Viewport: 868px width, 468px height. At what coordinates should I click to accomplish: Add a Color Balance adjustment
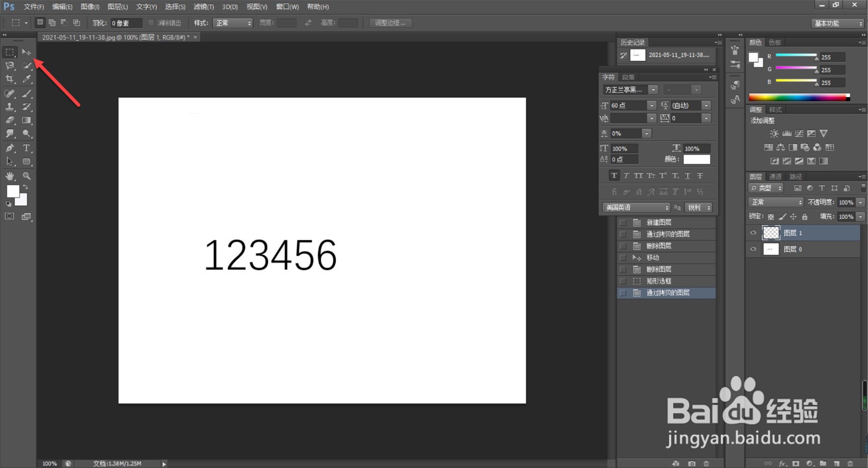pos(781,147)
